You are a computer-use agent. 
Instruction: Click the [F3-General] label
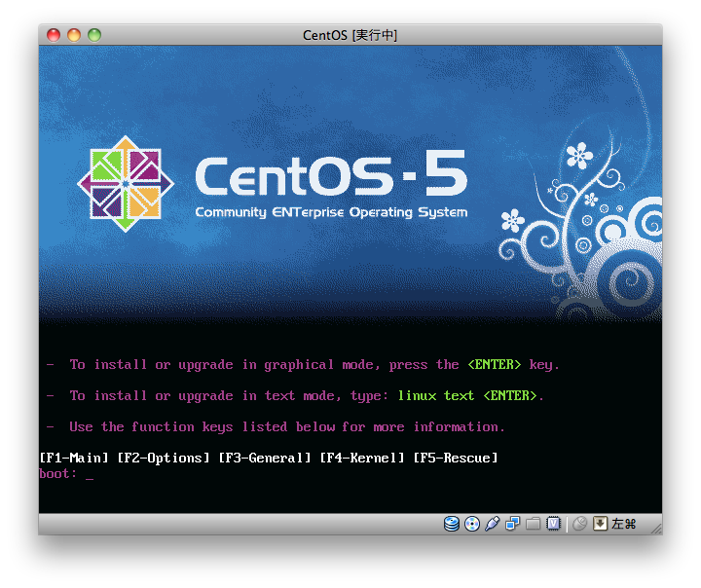[265, 458]
